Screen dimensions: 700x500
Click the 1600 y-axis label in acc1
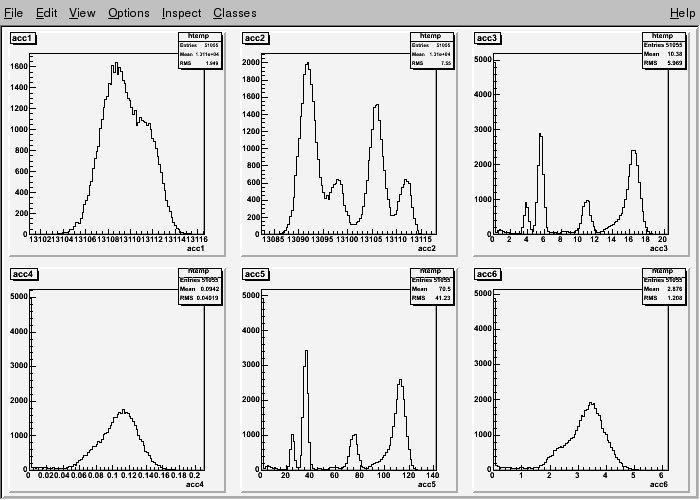pos(19,67)
